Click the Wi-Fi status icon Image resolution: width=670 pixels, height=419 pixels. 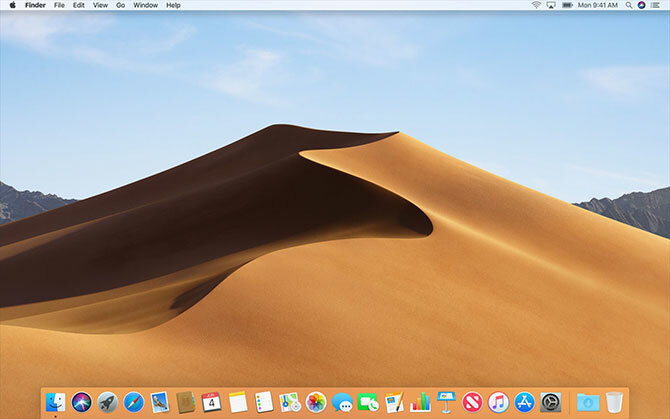coord(536,5)
